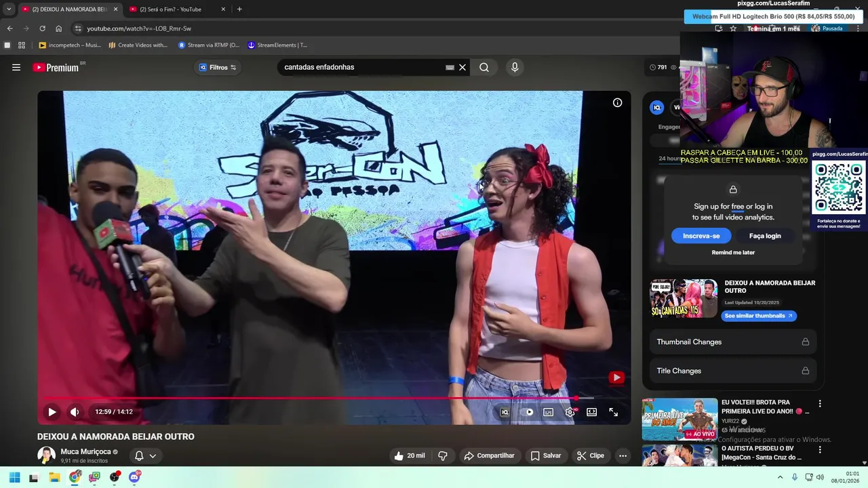Open the YouTube hamburger guide menu
Screen dimensions: 868x488
pyautogui.click(x=16, y=67)
